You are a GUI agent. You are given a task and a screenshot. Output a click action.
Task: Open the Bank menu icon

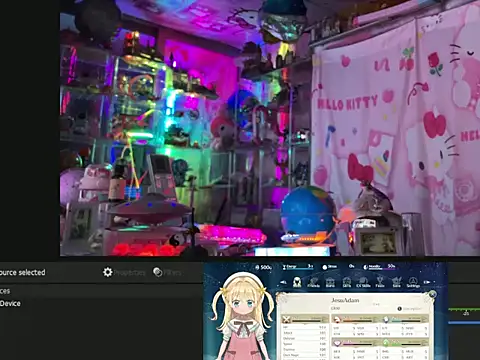[330, 283]
